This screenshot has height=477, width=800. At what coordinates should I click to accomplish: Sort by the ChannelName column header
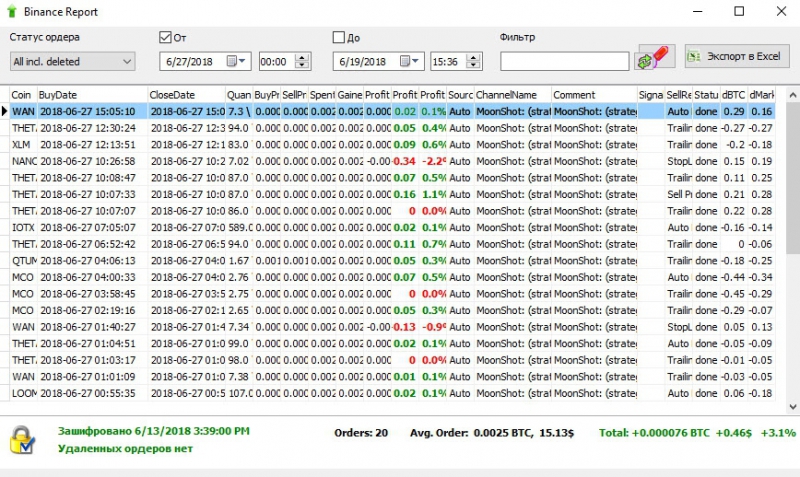coord(513,95)
